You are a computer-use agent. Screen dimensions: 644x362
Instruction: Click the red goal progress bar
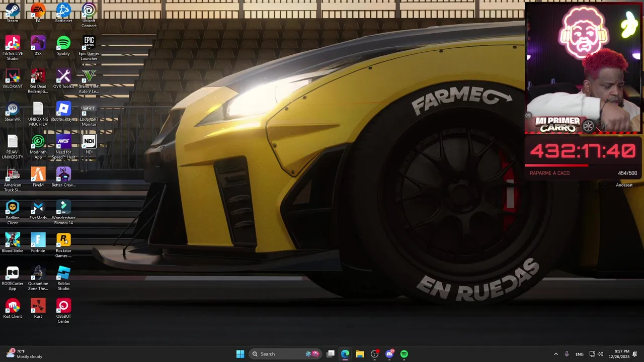coord(556,165)
